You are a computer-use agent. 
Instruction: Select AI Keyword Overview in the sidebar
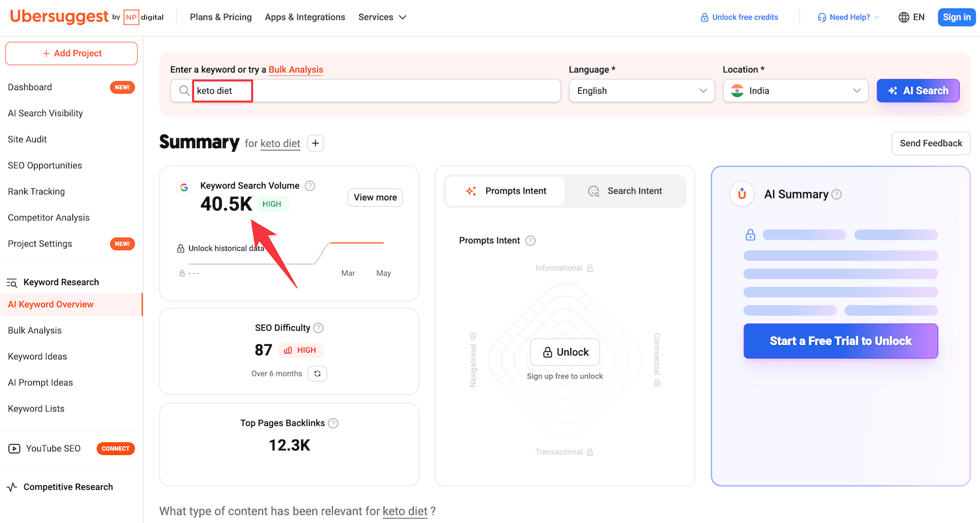pos(71,305)
